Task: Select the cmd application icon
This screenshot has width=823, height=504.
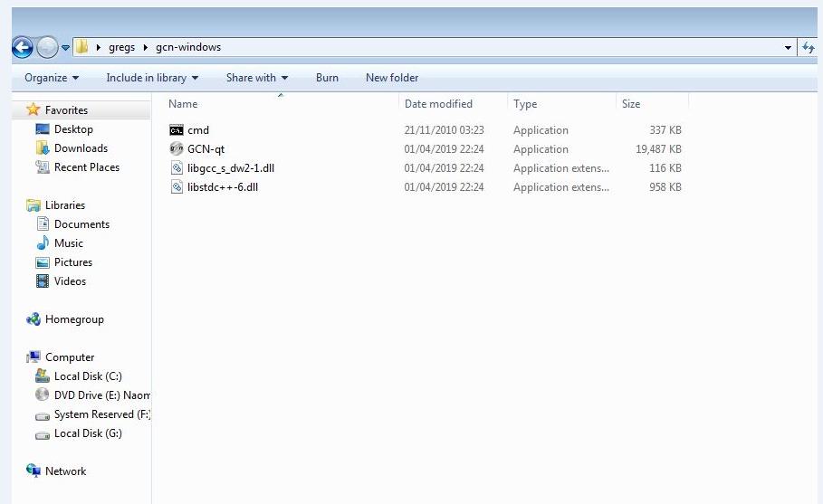Action: (177, 130)
